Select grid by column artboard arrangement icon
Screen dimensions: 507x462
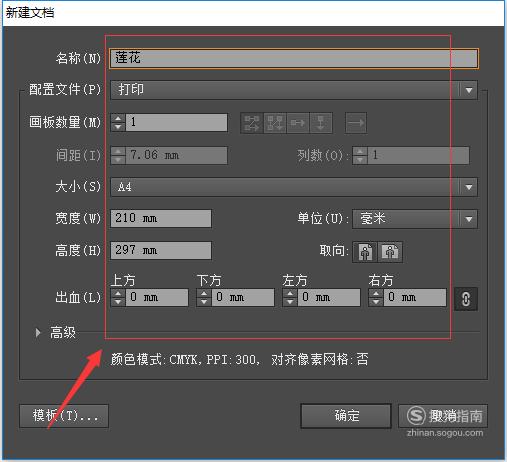coord(275,123)
